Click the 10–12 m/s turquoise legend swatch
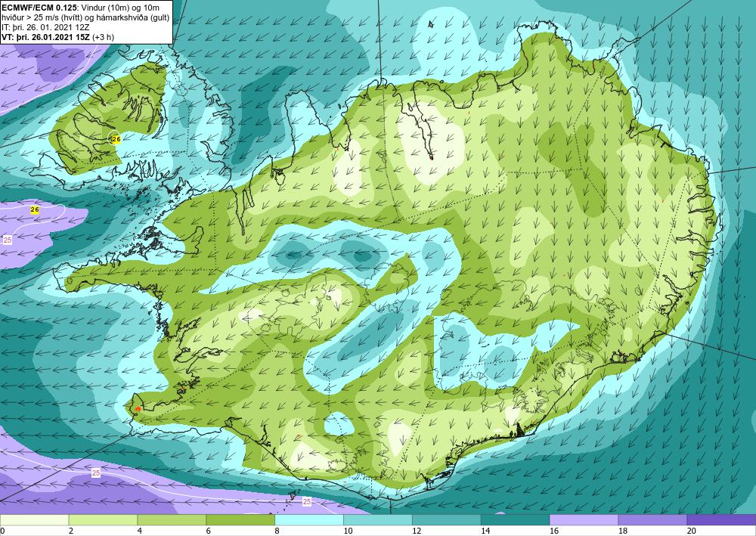Image resolution: width=756 pixels, height=536 pixels. (378, 520)
